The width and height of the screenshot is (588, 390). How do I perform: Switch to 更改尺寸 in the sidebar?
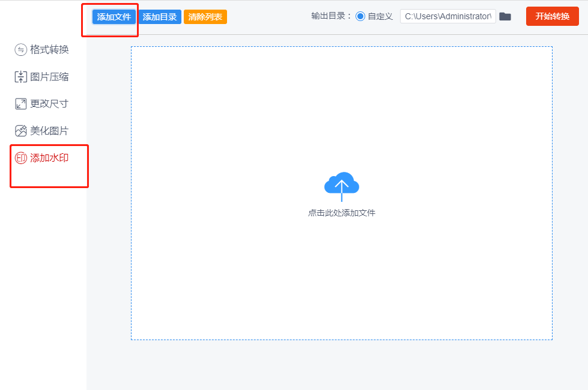(x=41, y=103)
